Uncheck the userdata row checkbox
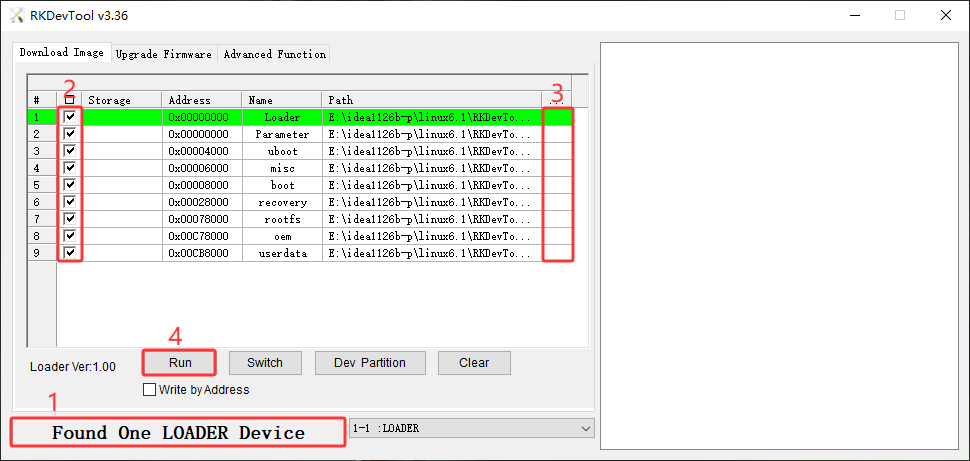Screen dimensions: 970x461 coord(70,252)
